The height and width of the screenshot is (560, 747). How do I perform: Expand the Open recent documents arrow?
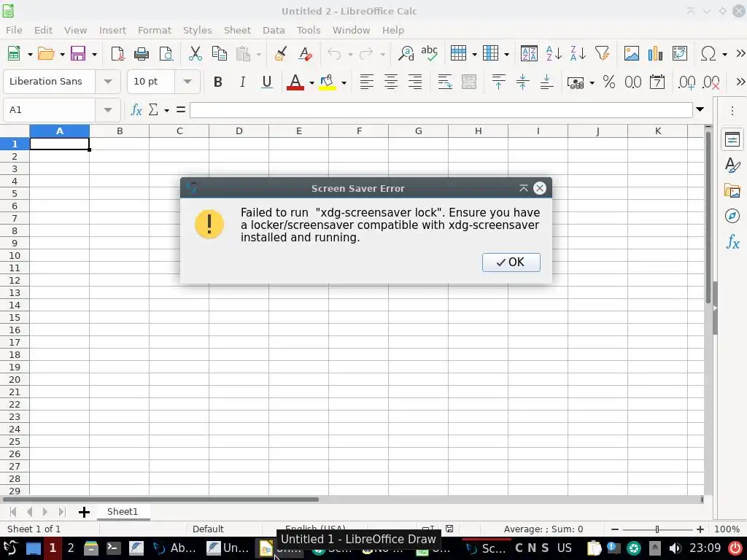pos(62,54)
